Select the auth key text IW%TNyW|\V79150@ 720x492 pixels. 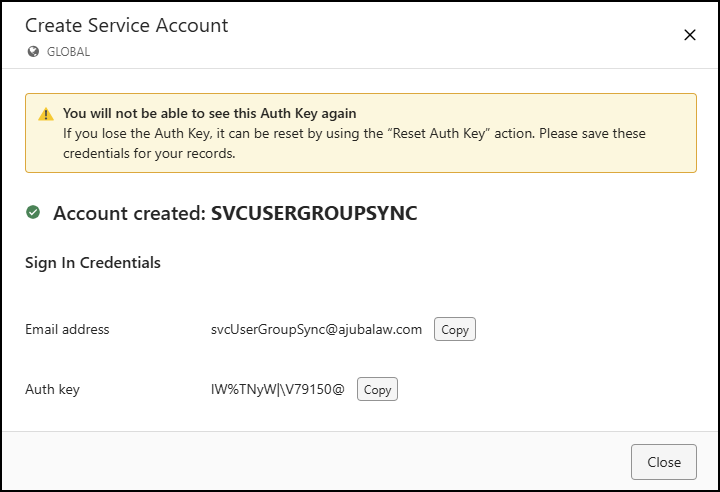(277, 389)
